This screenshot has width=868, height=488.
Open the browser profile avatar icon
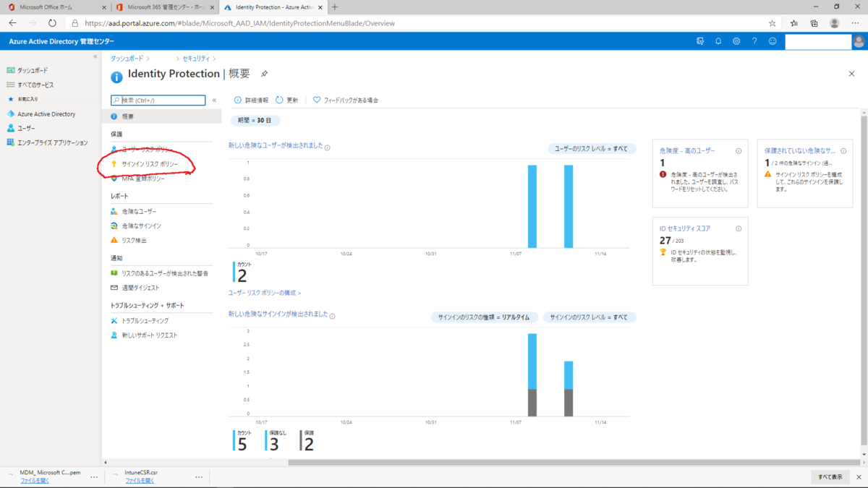point(835,23)
